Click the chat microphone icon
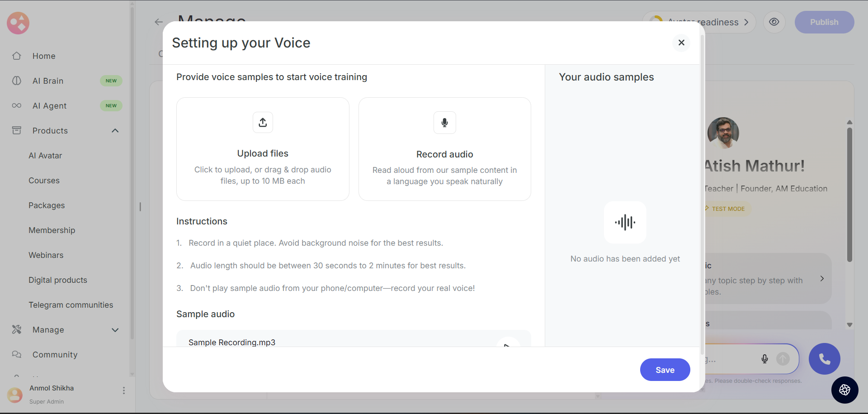The image size is (868, 414). click(764, 359)
